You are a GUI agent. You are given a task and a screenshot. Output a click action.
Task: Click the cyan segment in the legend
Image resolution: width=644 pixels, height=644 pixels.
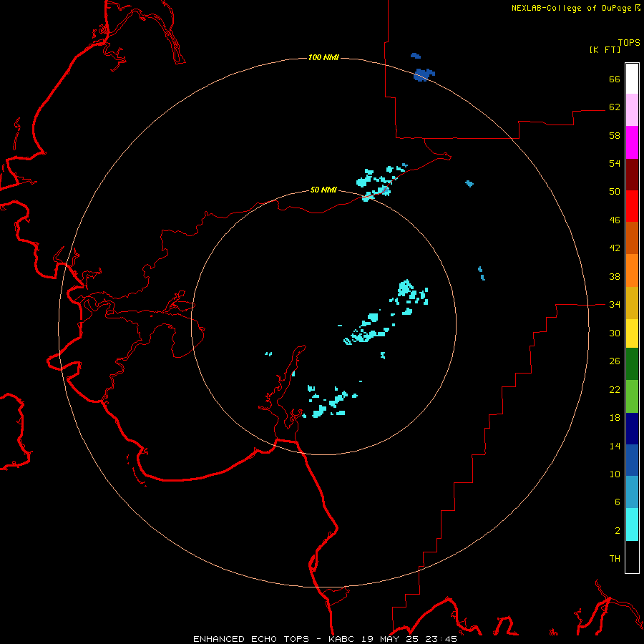[x=632, y=525]
